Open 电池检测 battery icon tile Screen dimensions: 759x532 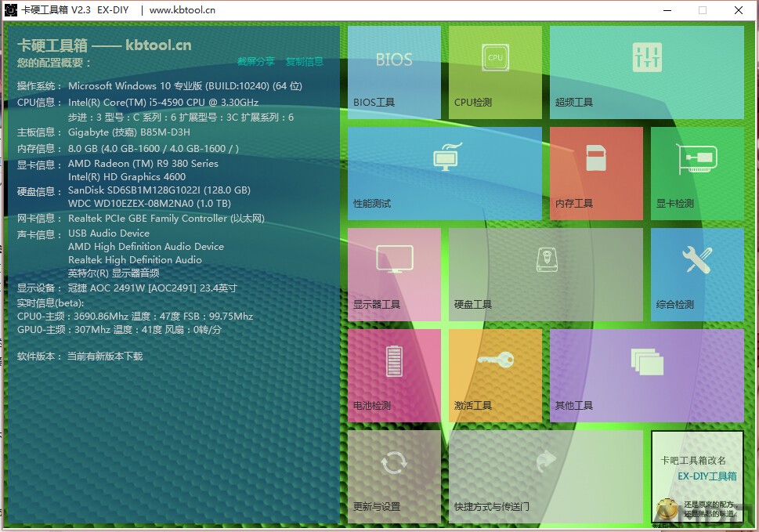(x=394, y=375)
